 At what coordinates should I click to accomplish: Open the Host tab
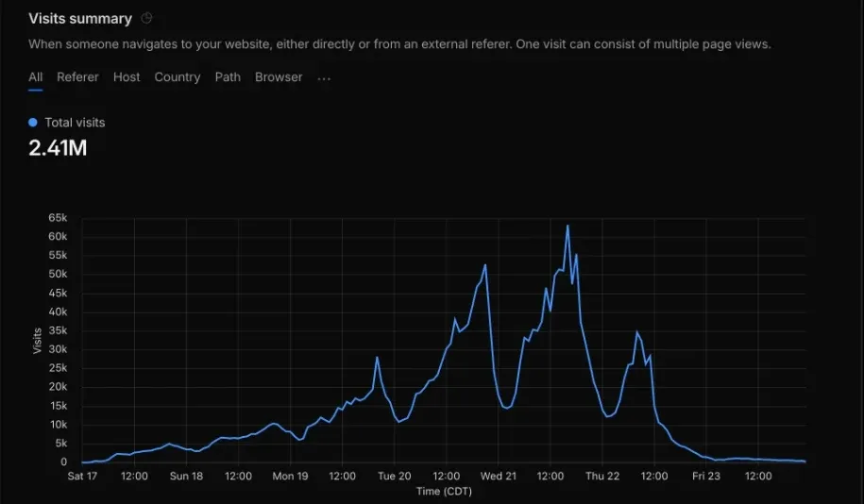[127, 77]
